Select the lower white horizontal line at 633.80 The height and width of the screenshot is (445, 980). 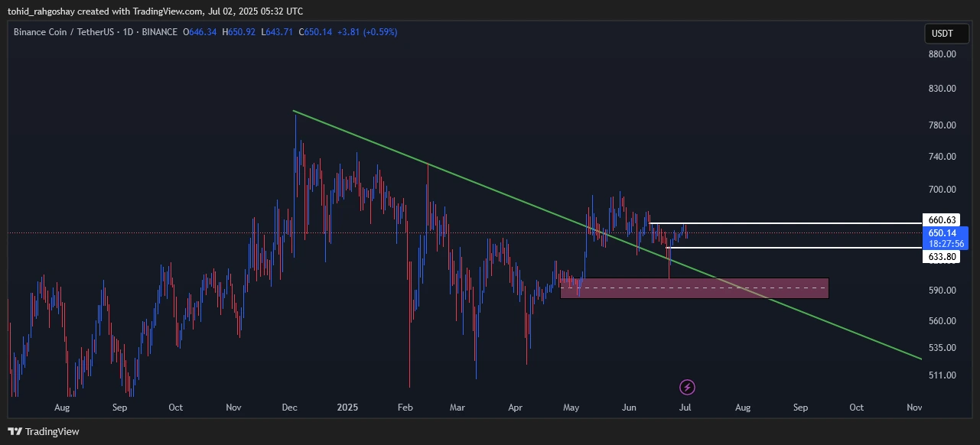pyautogui.click(x=796, y=248)
